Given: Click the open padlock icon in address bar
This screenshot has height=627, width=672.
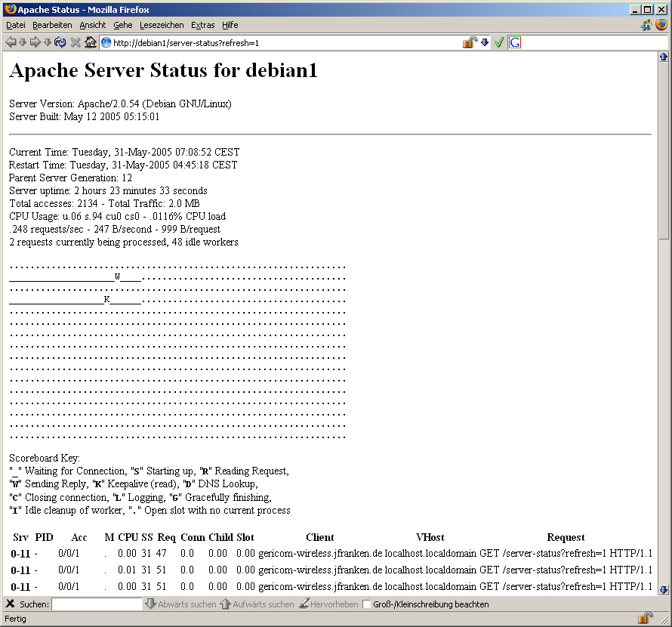Looking at the screenshot, I should coord(470,42).
